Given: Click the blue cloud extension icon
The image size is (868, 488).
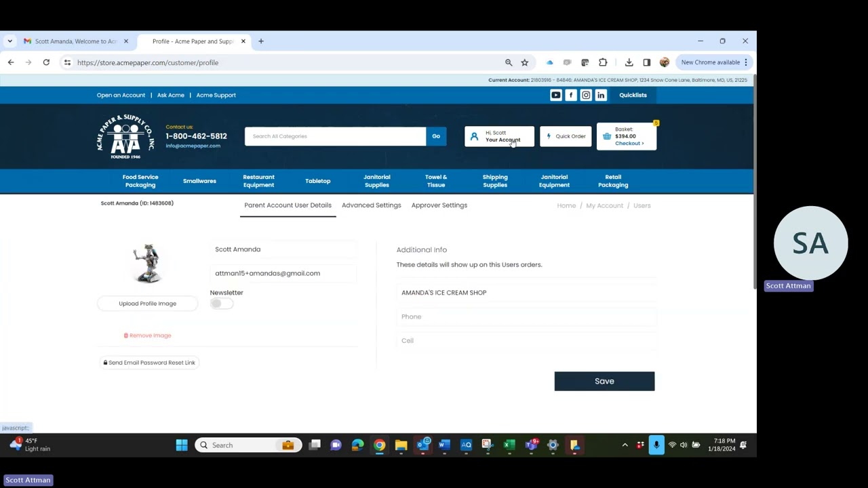Looking at the screenshot, I should tap(549, 62).
